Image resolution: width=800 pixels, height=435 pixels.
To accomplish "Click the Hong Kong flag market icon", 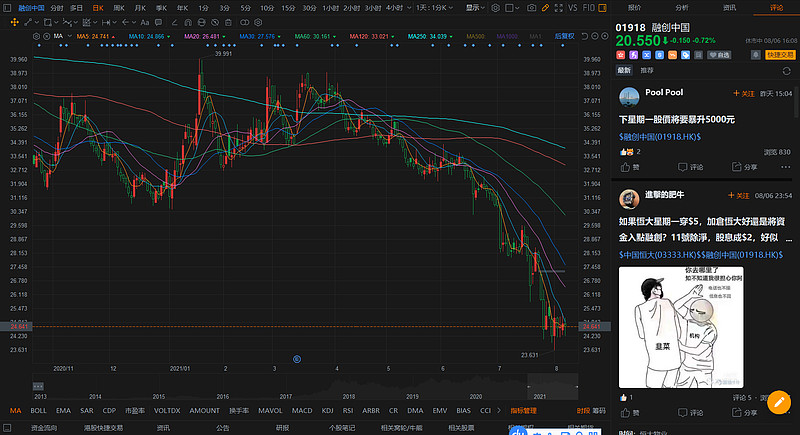I will coord(620,56).
